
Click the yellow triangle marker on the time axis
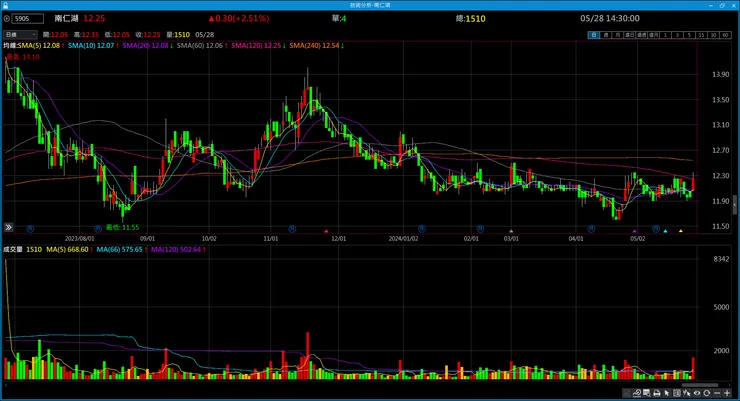coord(681,231)
